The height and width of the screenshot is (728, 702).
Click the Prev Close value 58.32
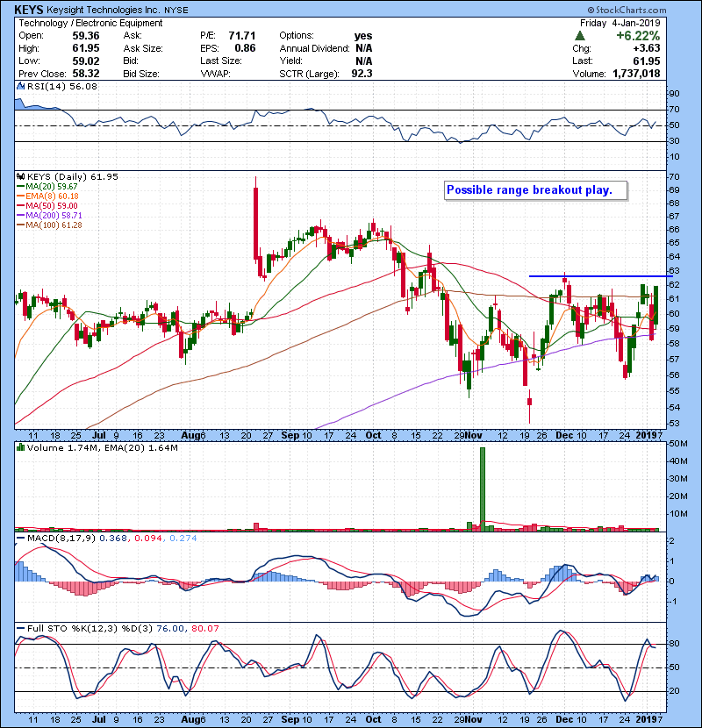pos(85,74)
